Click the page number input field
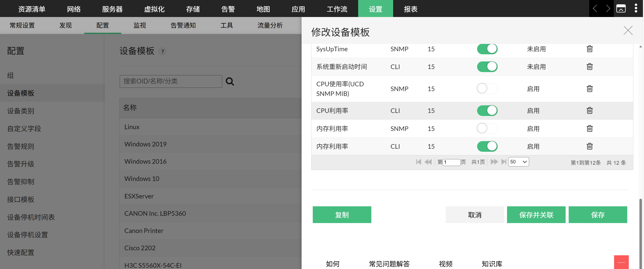644x269 pixels. [451, 162]
